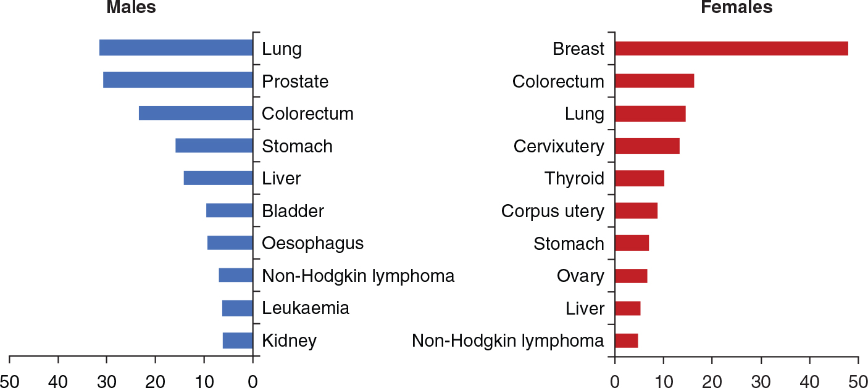The height and width of the screenshot is (388, 868).
Task: Select the Oesophagus category label
Action: click(x=312, y=243)
